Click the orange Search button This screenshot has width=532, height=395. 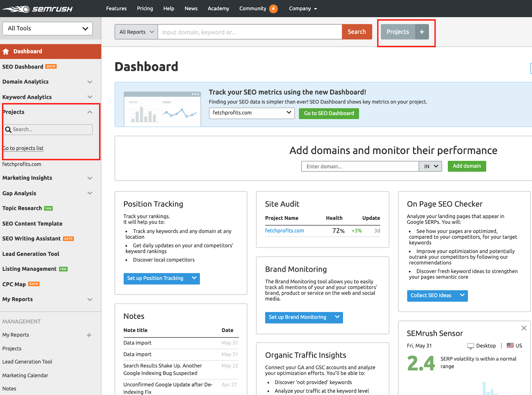[357, 32]
